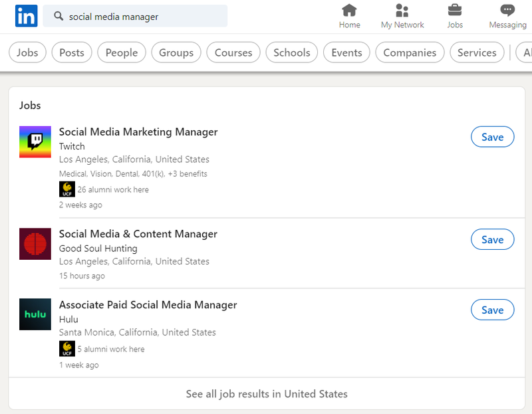This screenshot has width=532, height=414.
Task: Click the Good Soul Hunting company name
Action: click(98, 249)
